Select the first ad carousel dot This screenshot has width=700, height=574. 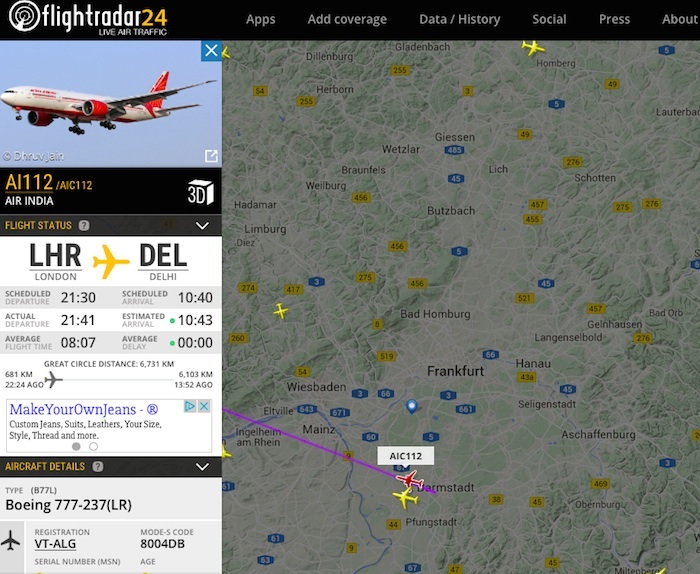click(76, 446)
